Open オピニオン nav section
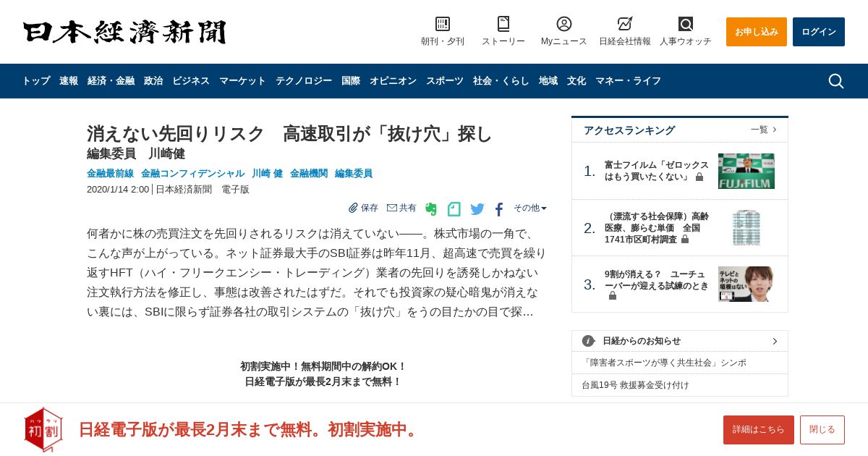This screenshot has width=868, height=456. tap(393, 81)
